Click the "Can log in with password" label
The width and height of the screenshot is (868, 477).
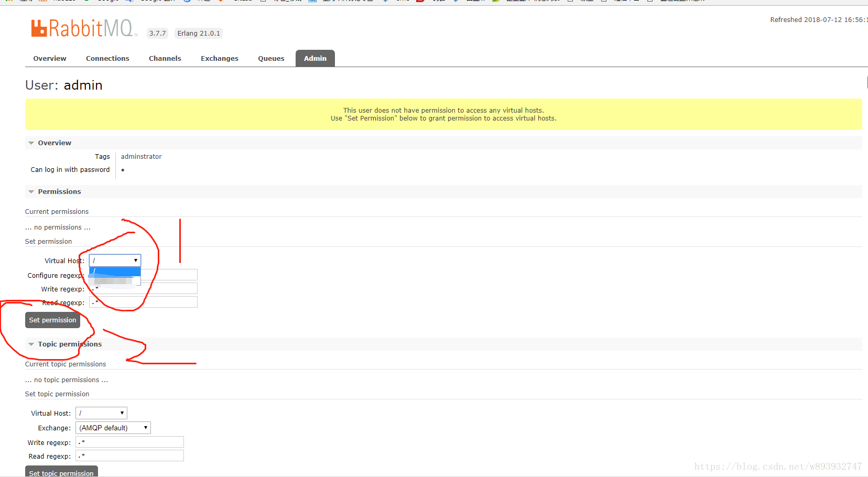70,169
